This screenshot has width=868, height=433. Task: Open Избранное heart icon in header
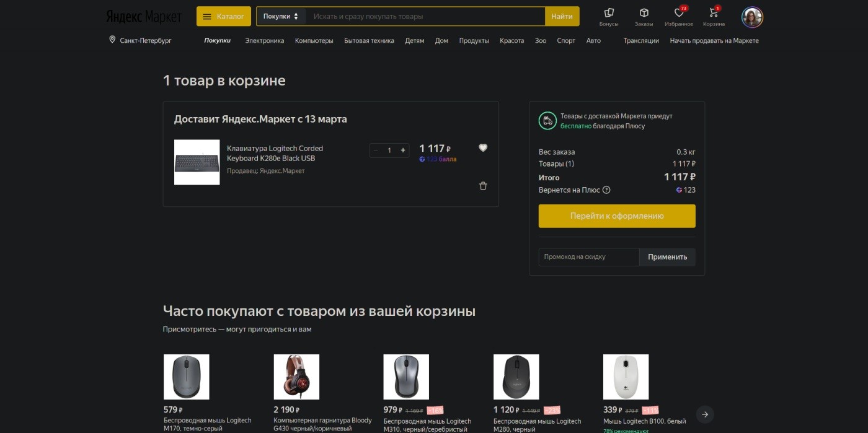point(679,17)
